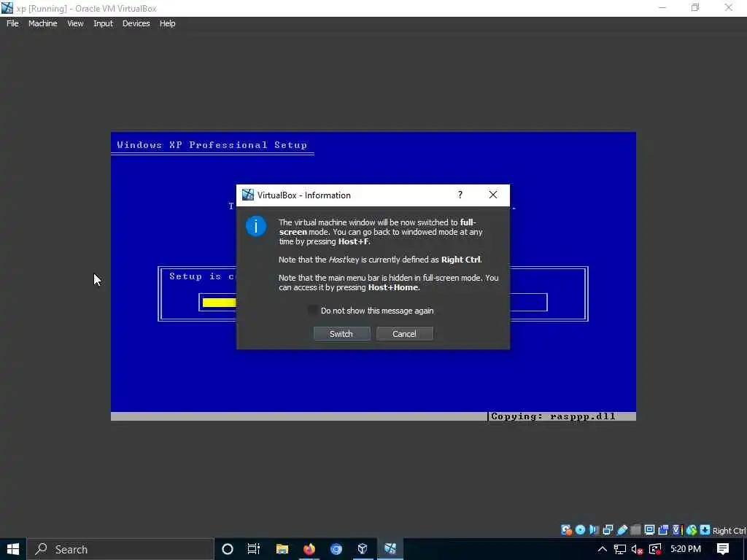
Task: Click the display monitor status icon
Action: [x=649, y=530]
